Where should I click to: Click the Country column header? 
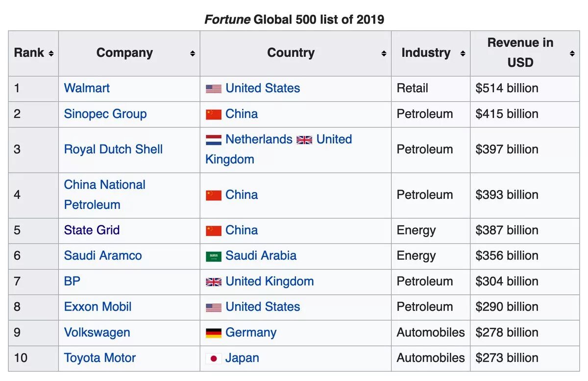tap(296, 53)
